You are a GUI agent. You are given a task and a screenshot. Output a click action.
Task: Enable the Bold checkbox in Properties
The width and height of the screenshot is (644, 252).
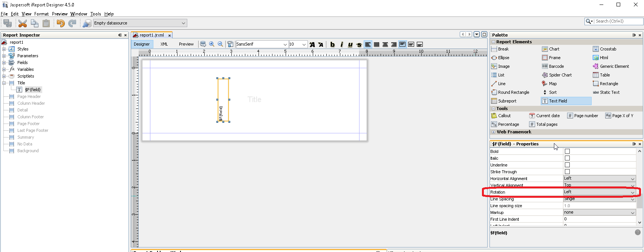click(x=567, y=151)
